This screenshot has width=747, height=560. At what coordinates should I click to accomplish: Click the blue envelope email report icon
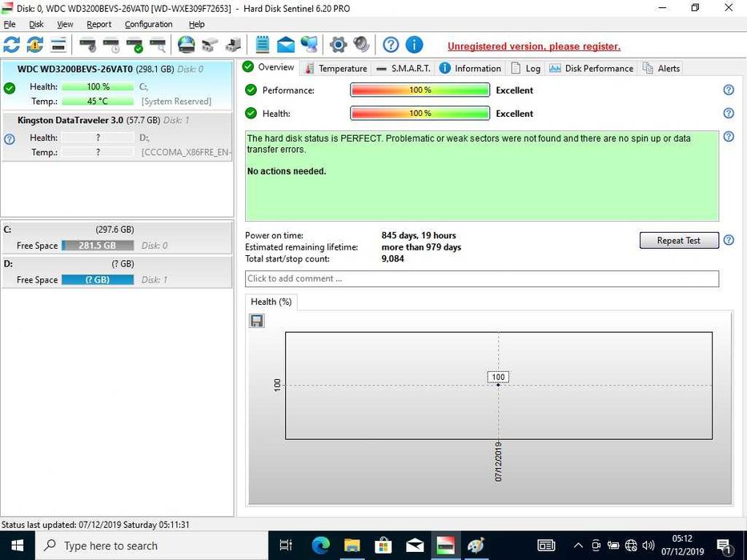(x=286, y=45)
